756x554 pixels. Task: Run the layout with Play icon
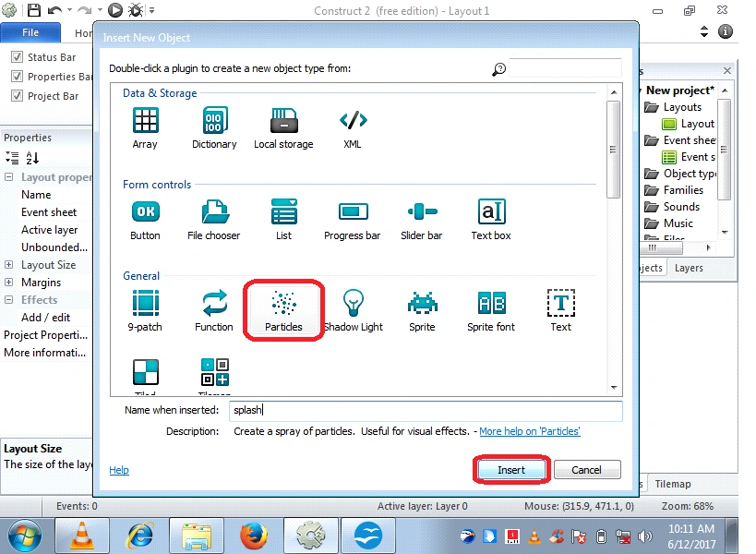pyautogui.click(x=114, y=10)
